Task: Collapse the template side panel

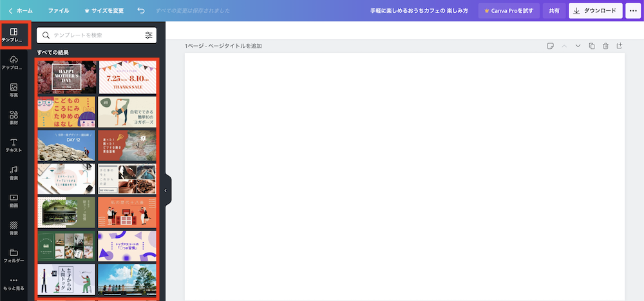Action: click(166, 191)
